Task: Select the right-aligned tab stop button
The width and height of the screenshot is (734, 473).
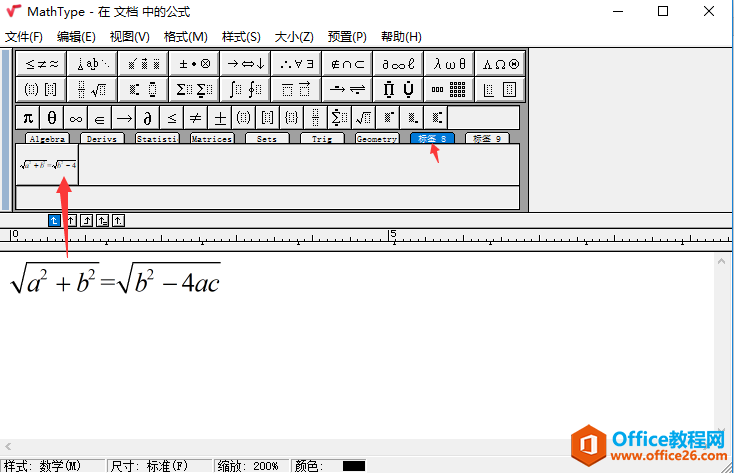Action: coord(87,221)
